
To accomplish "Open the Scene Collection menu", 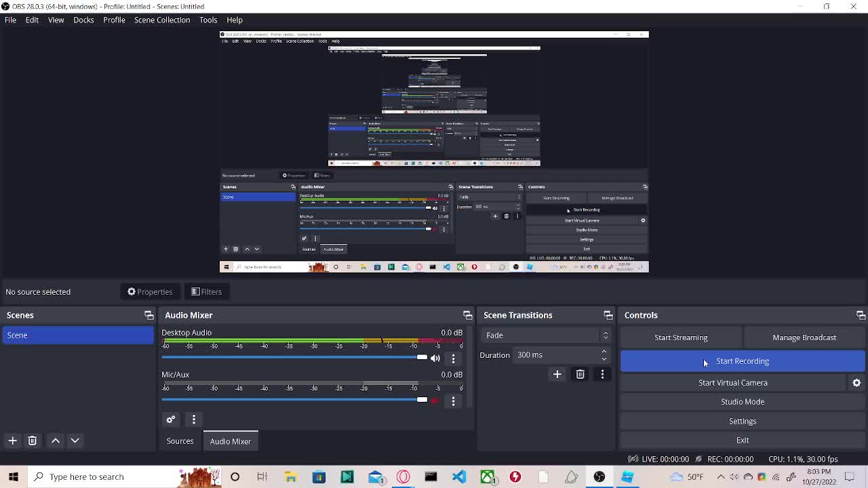I will tap(162, 20).
